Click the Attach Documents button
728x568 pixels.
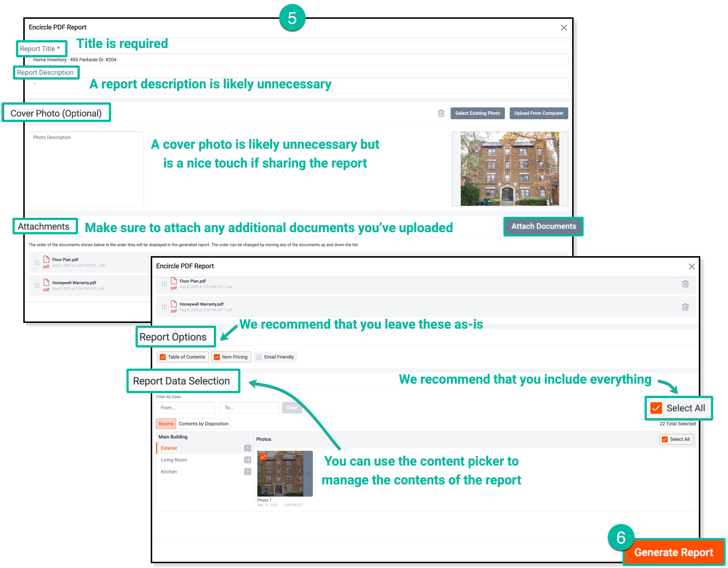pyautogui.click(x=543, y=226)
